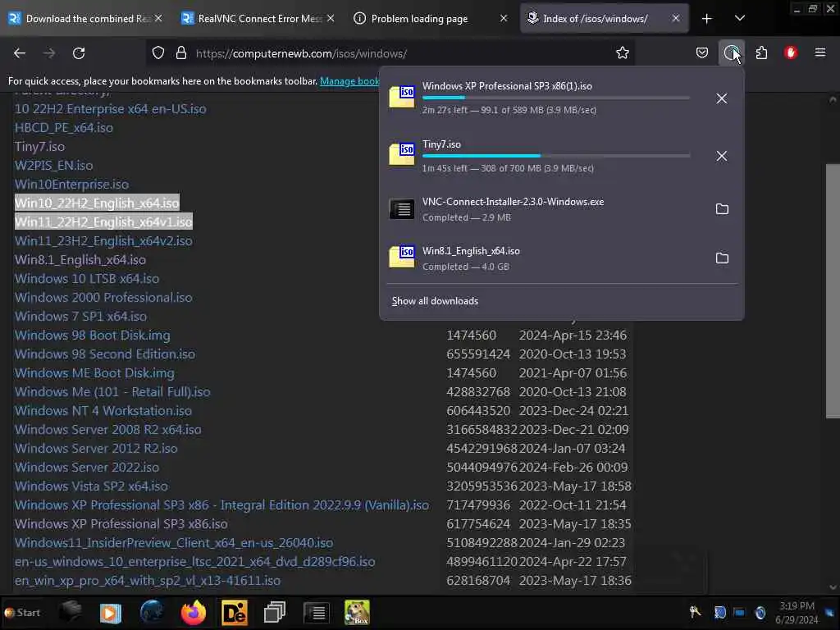The height and width of the screenshot is (630, 840).
Task: Cancel the Tiny7.iso download
Action: tap(722, 156)
